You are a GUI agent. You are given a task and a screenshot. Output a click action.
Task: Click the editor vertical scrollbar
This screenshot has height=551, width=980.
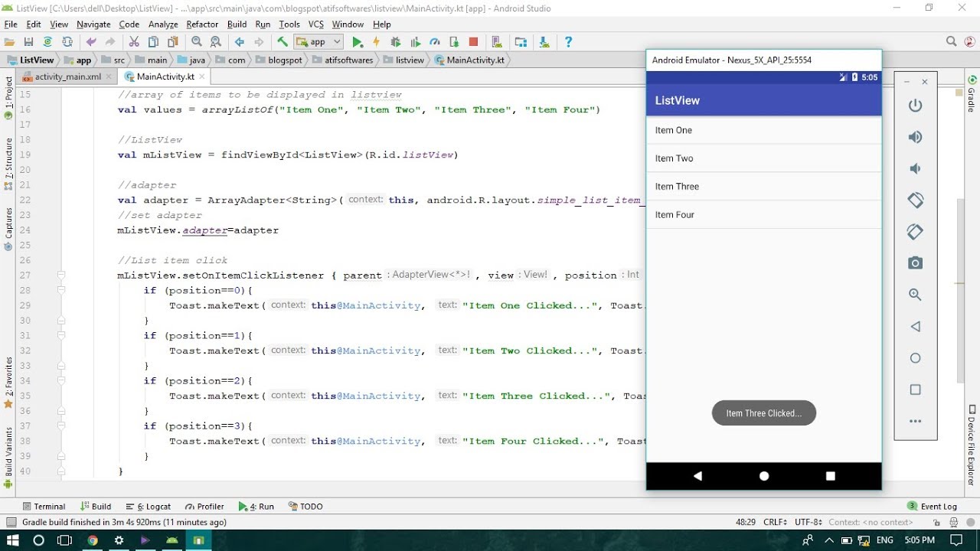(x=960, y=291)
